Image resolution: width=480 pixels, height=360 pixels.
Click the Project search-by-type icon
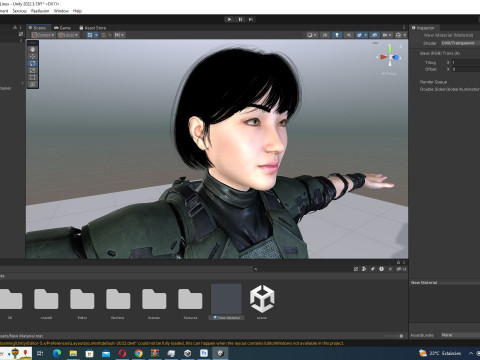coord(364,269)
